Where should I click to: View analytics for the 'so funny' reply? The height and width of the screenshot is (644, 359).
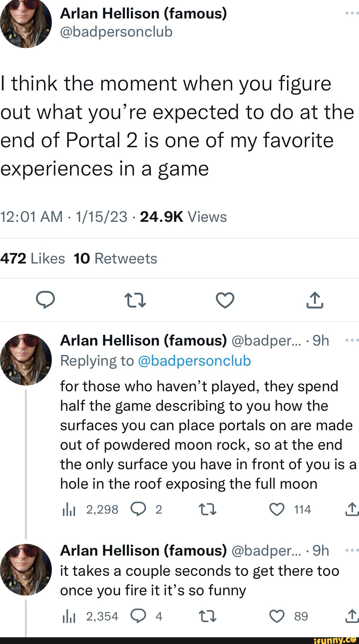click(69, 616)
